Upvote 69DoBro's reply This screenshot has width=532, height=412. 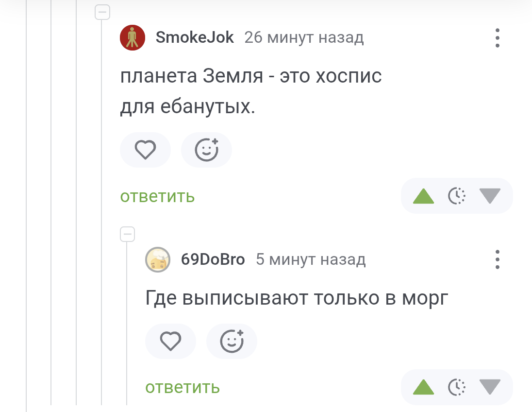point(423,387)
